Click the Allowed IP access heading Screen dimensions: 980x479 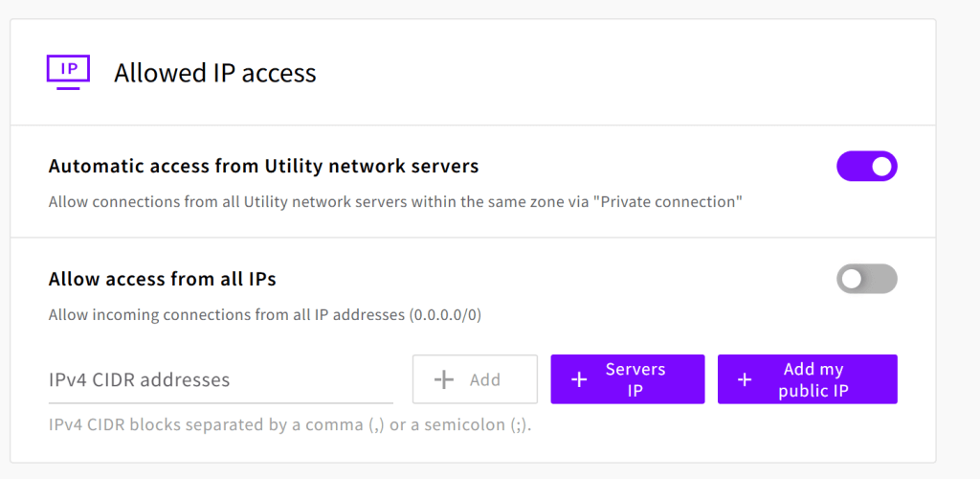[x=215, y=73]
